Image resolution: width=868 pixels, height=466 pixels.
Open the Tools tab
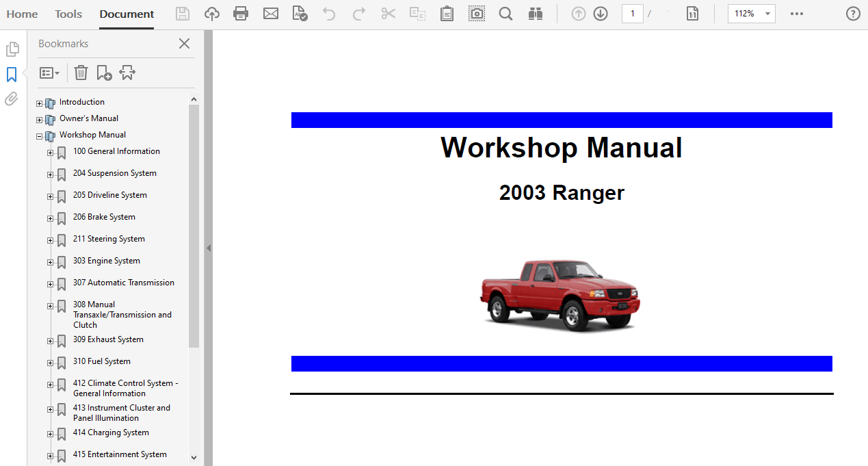tap(68, 14)
